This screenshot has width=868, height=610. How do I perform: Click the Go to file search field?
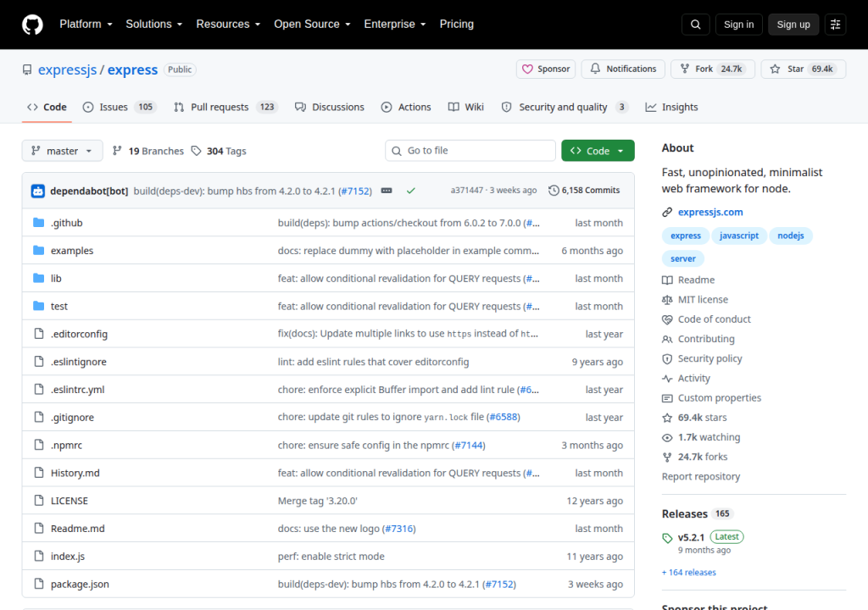(x=470, y=151)
